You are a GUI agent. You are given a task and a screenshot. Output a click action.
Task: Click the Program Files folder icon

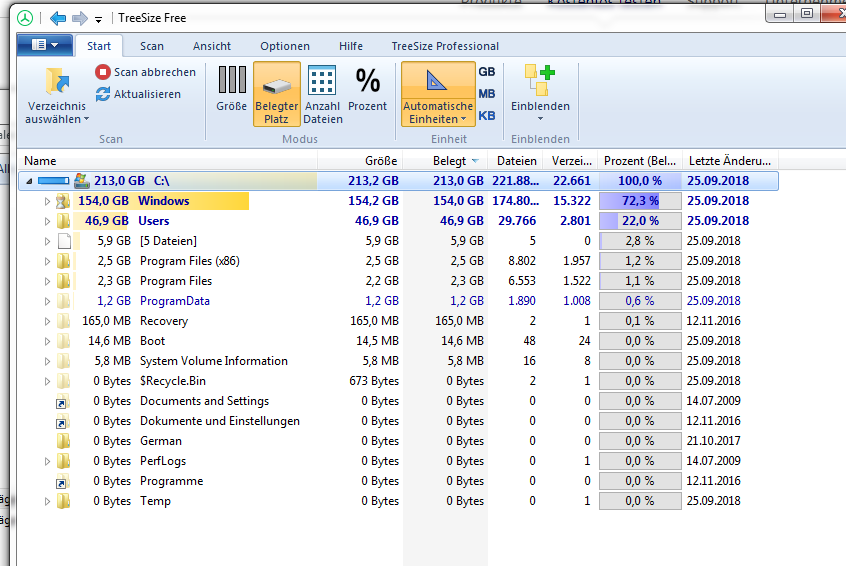pos(63,281)
